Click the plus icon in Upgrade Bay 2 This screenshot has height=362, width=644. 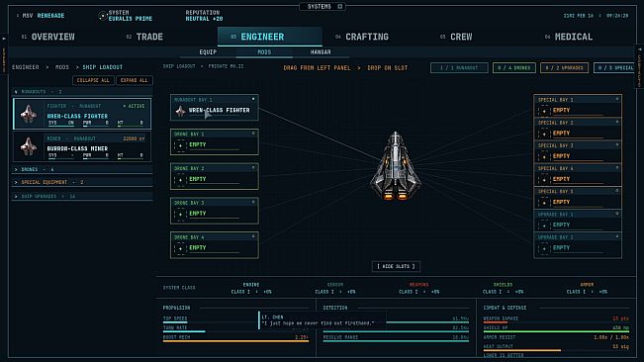[x=544, y=248]
